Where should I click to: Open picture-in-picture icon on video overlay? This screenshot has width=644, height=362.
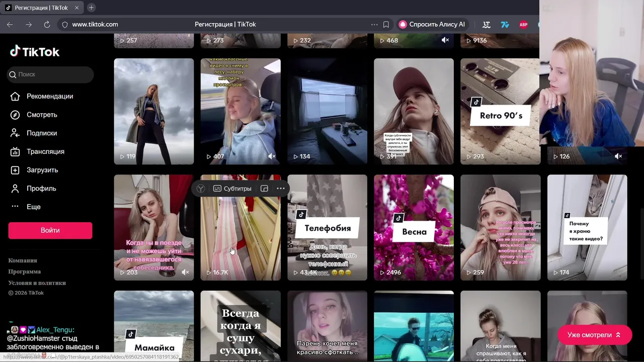tap(265, 189)
